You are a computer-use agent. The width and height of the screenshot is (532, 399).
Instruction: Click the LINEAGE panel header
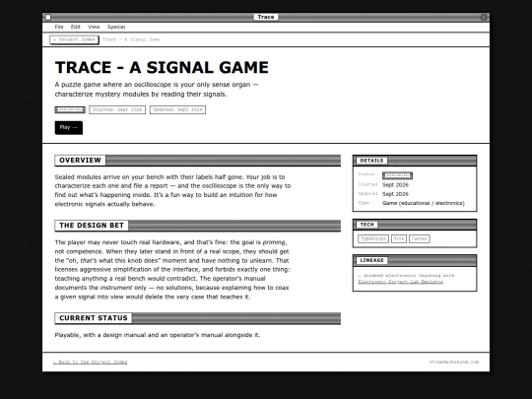point(415,260)
